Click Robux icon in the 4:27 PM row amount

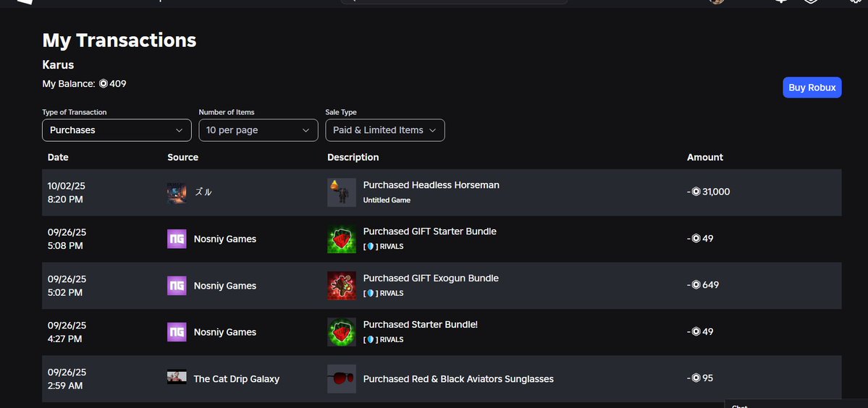(x=696, y=332)
